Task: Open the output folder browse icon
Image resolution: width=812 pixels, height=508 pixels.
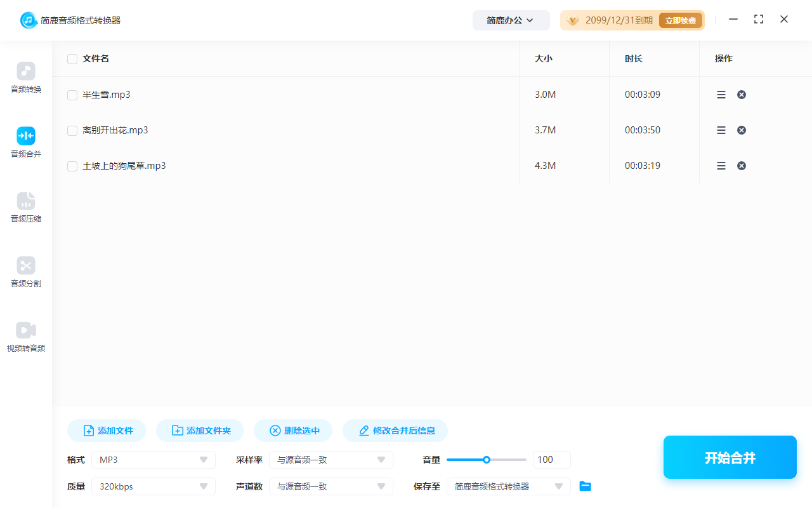Action: (585, 486)
